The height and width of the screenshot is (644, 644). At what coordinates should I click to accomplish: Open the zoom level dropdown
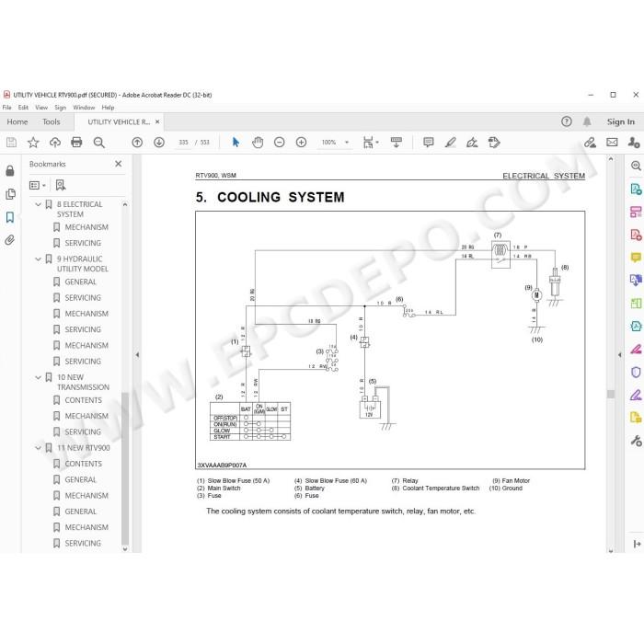347,143
